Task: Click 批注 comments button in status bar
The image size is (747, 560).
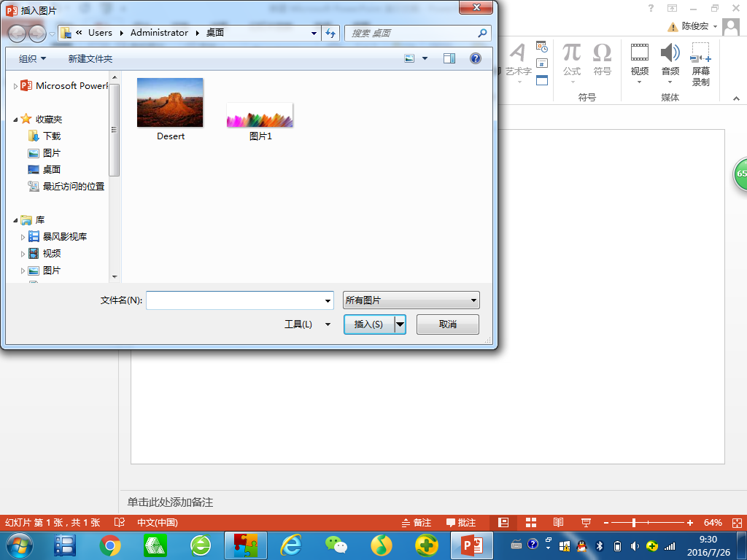Action: point(461,522)
